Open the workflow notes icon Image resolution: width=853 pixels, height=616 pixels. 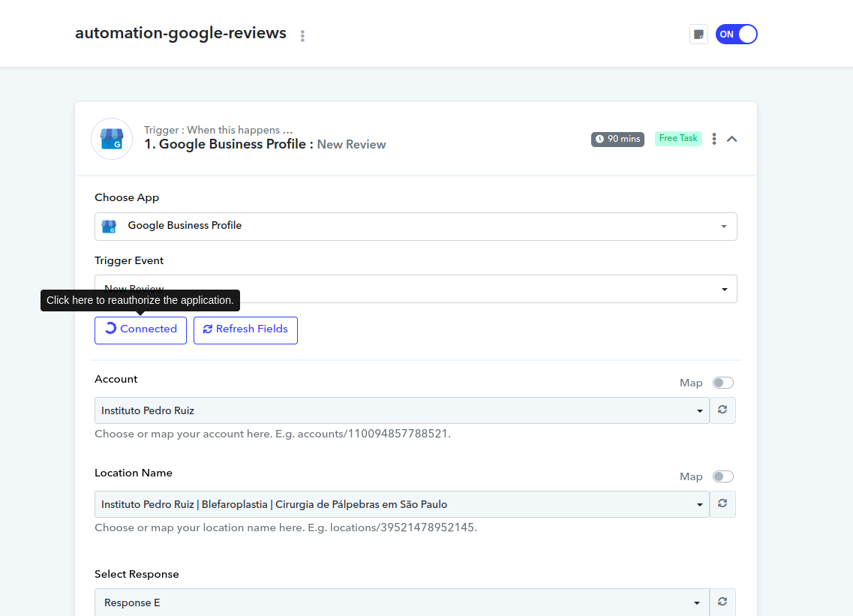pyautogui.click(x=698, y=35)
